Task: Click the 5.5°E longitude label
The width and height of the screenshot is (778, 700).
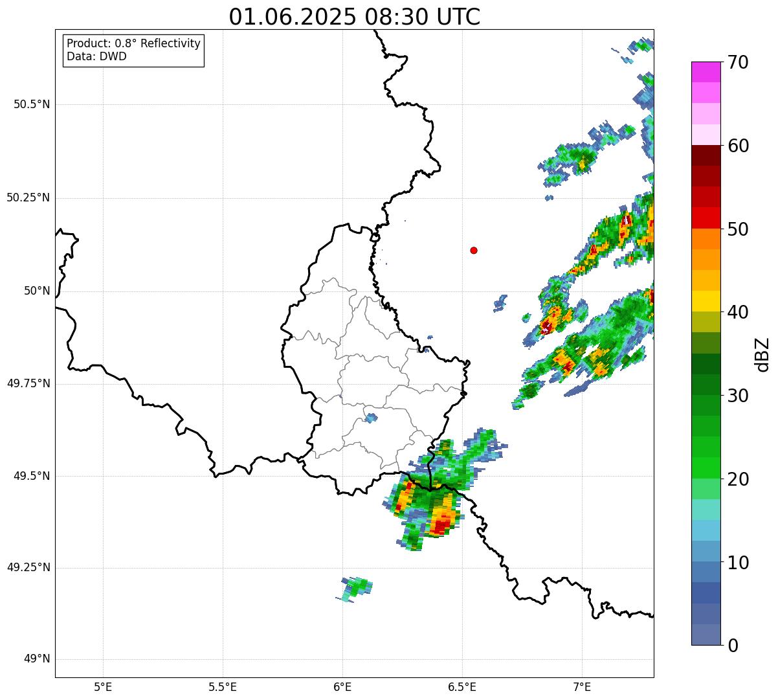Action: [223, 687]
